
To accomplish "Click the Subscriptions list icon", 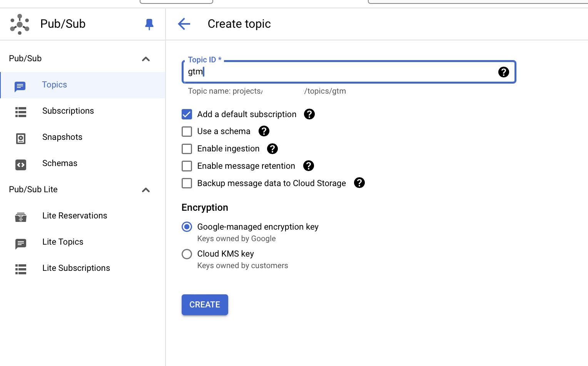I will click(x=21, y=112).
